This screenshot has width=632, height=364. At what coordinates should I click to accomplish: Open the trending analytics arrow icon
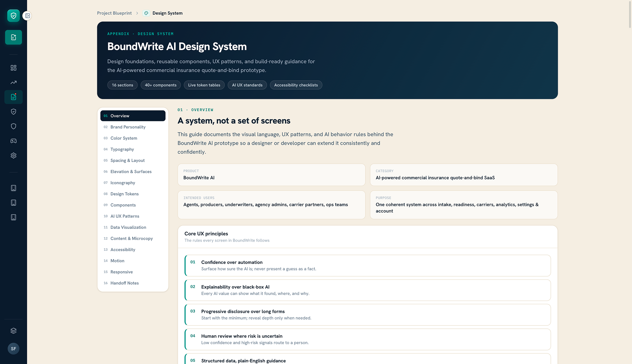[14, 83]
